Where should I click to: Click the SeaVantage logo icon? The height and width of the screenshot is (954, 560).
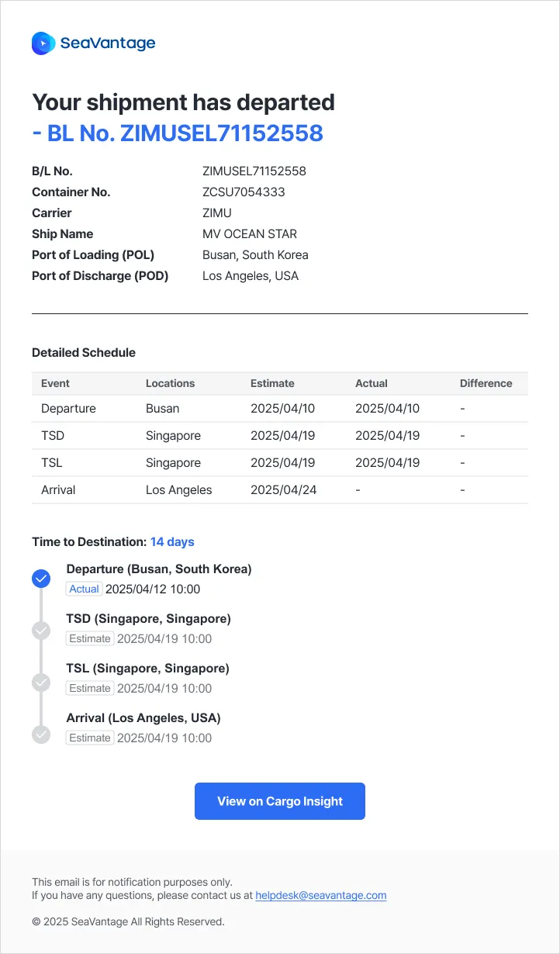(43, 43)
